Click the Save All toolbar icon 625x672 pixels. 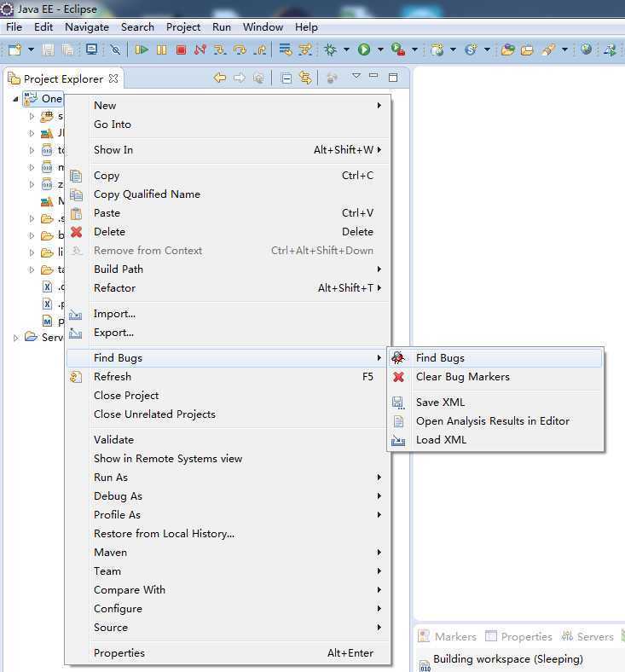pyautogui.click(x=67, y=50)
